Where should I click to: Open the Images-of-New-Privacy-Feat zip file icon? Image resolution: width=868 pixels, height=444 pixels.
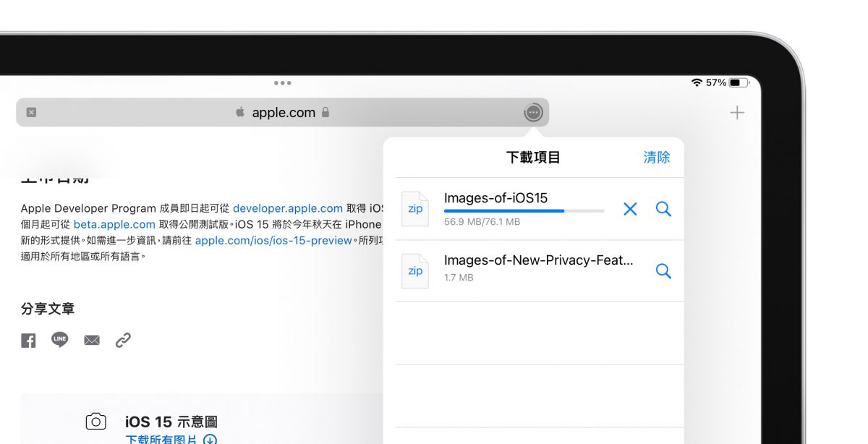[415, 271]
